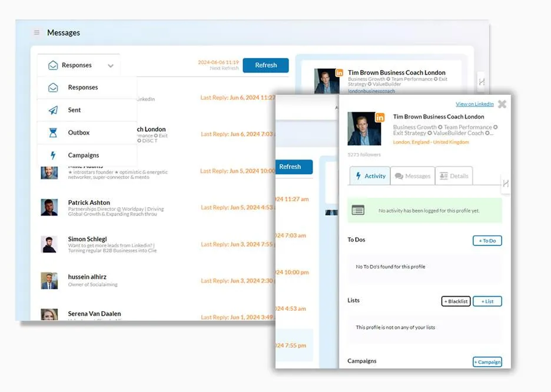Click the LinkedIn badge on the popup photo
This screenshot has width=551, height=392.
(x=380, y=118)
